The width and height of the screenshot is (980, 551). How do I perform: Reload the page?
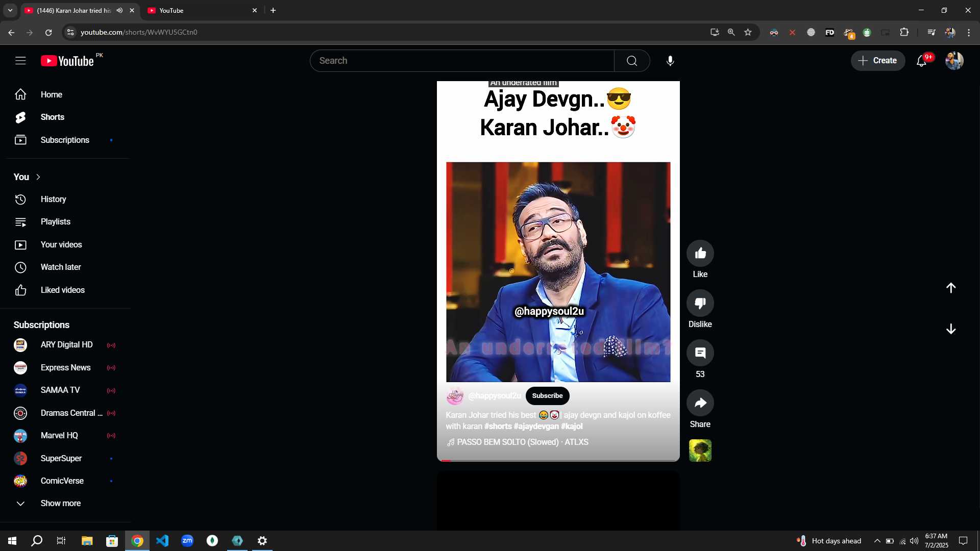(48, 32)
